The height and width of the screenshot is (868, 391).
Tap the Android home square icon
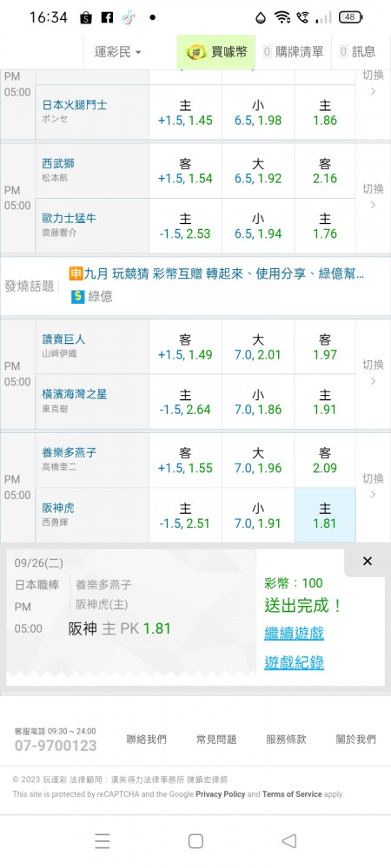coord(195,841)
